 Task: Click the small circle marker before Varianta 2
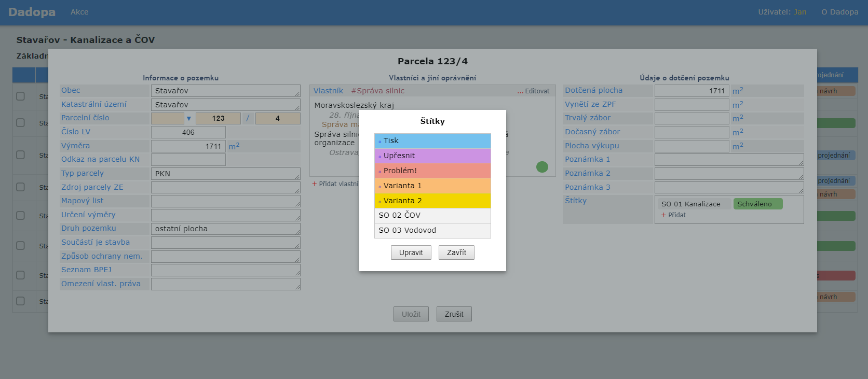click(380, 202)
